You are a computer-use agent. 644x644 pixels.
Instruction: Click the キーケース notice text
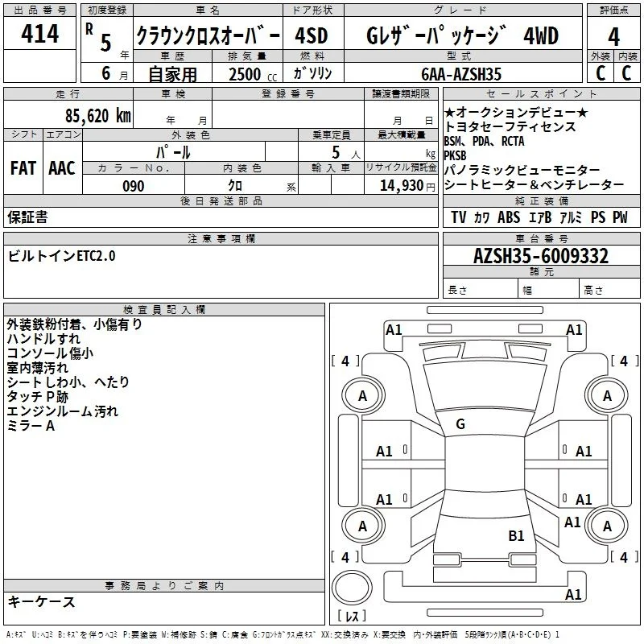tap(42, 602)
